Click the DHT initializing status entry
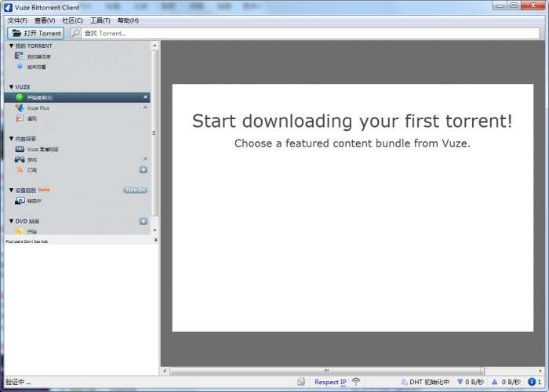This screenshot has height=392, width=549. tap(425, 382)
